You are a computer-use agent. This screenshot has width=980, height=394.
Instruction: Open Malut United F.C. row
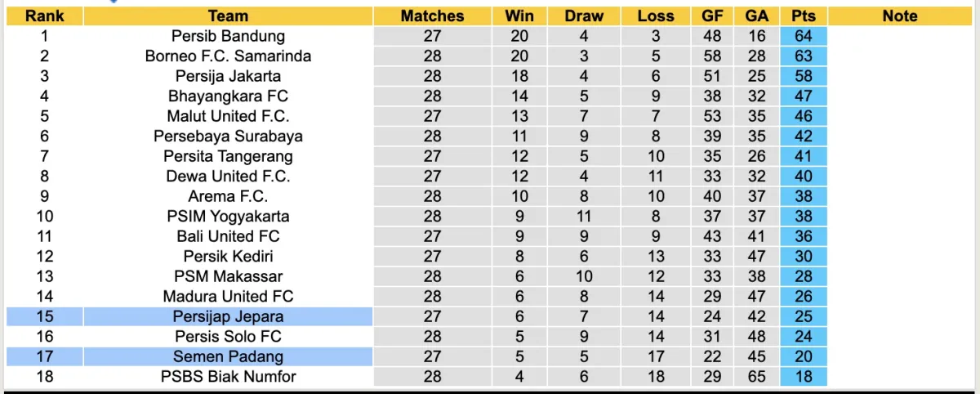coord(228,116)
